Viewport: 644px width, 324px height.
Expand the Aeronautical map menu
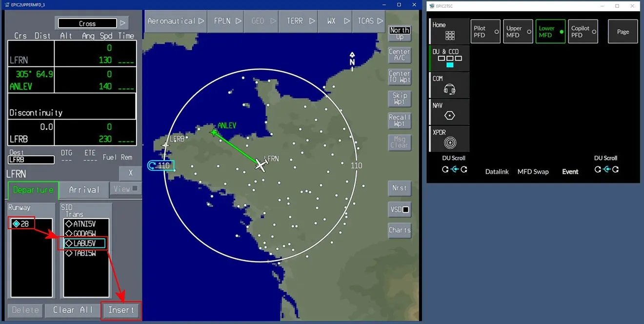pos(176,21)
